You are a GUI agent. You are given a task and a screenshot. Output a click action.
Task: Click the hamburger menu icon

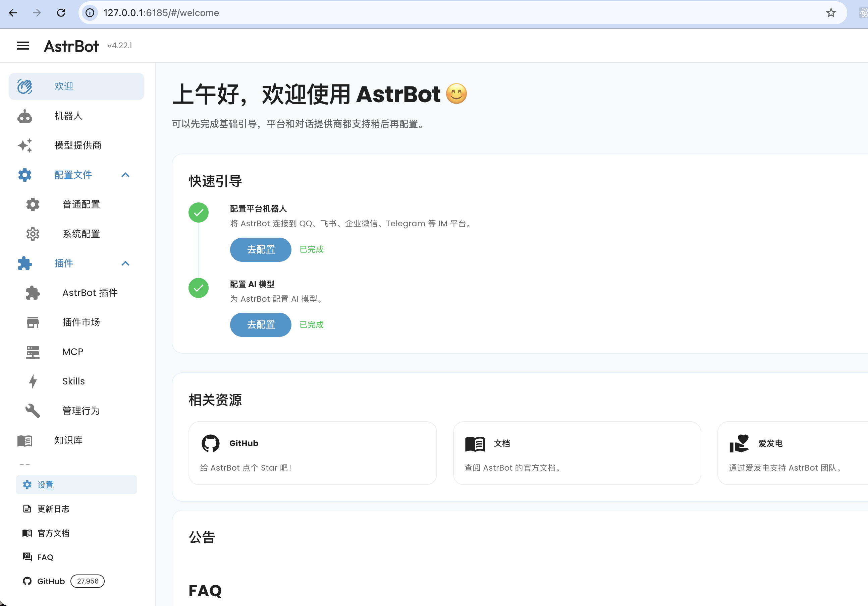point(23,46)
